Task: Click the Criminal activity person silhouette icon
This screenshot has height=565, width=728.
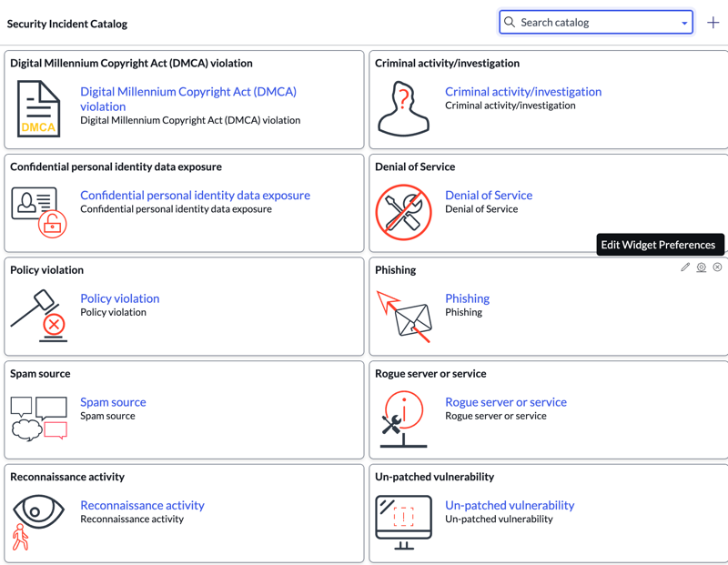Action: (403, 108)
